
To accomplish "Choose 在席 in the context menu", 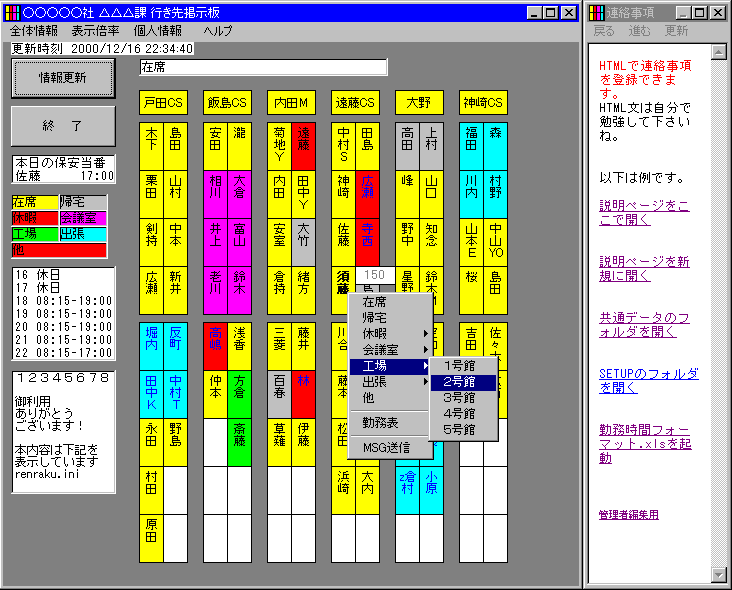I will coord(389,302).
